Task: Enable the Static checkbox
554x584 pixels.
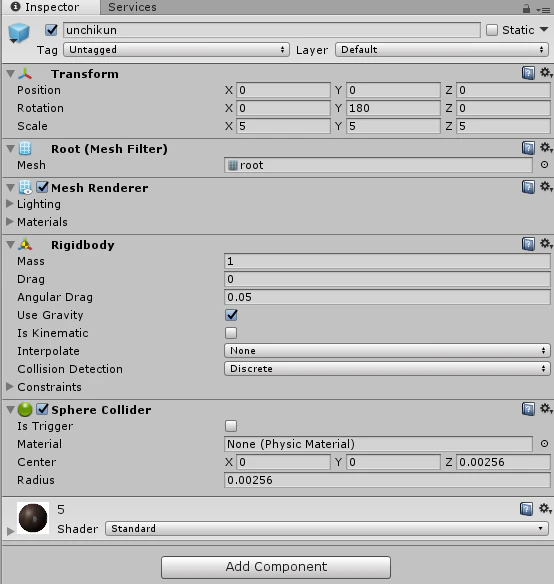Action: 492,30
